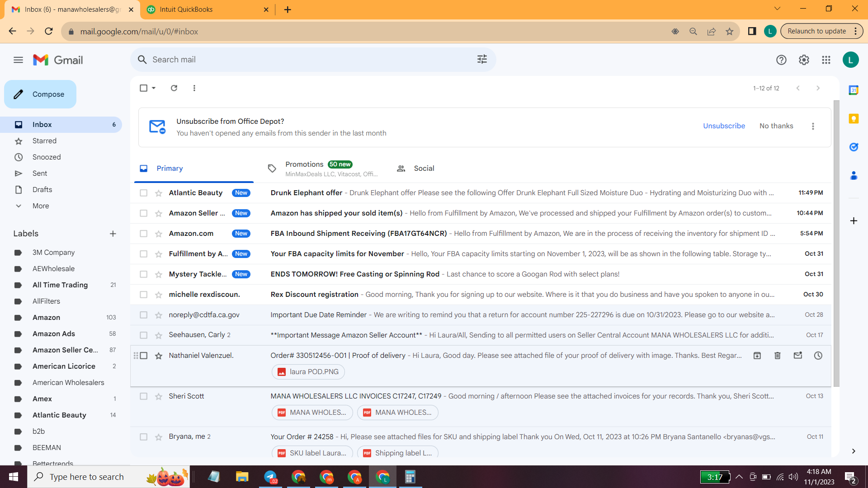Select the Fulfillment by Amazon email checkbox
The height and width of the screenshot is (488, 868).
pyautogui.click(x=143, y=254)
